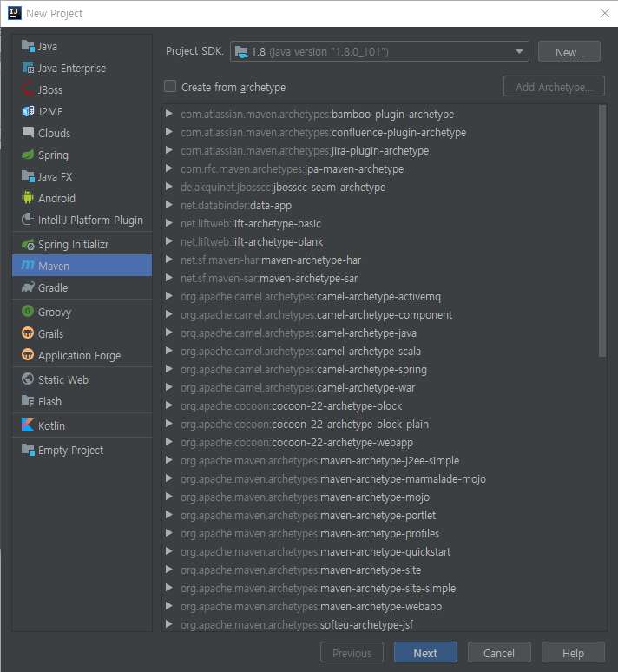The width and height of the screenshot is (618, 672).
Task: Expand maven-archetype-quickstart node
Action: (x=169, y=551)
